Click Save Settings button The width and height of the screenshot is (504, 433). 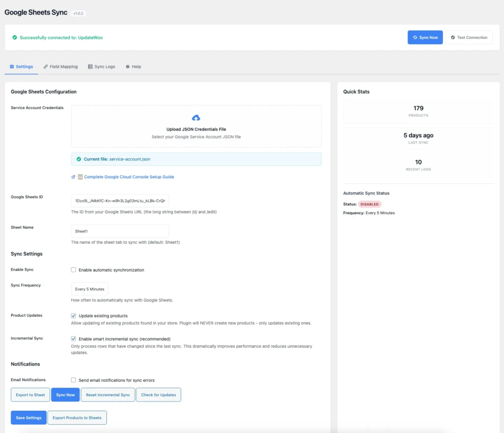coord(29,418)
